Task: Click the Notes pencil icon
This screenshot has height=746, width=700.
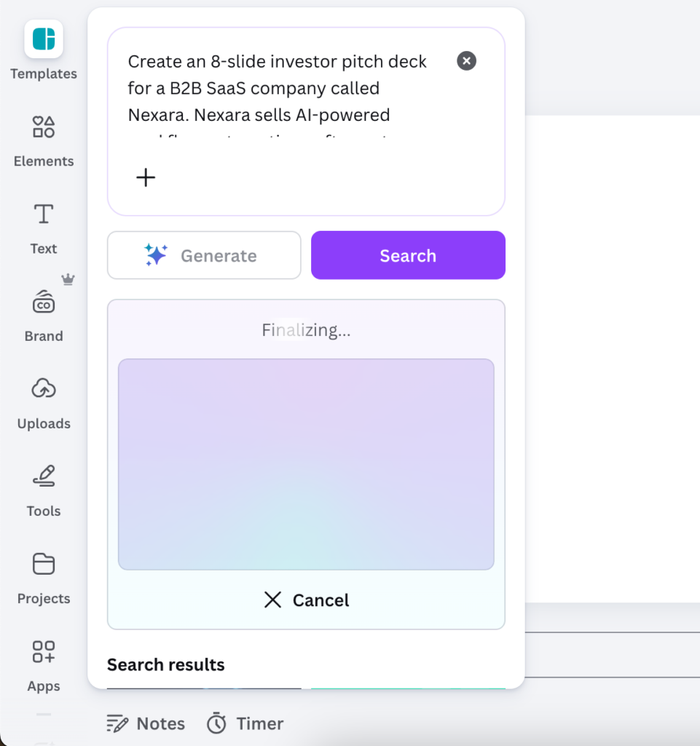Action: tap(117, 723)
